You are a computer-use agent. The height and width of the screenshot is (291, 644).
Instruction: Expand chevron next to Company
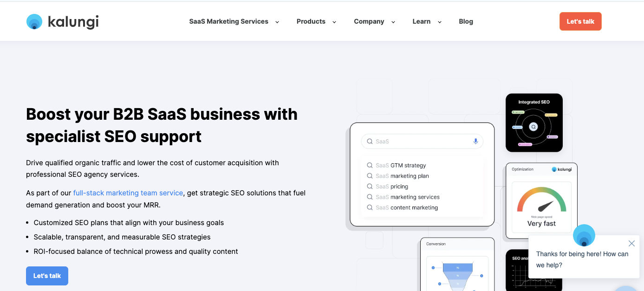[393, 22]
